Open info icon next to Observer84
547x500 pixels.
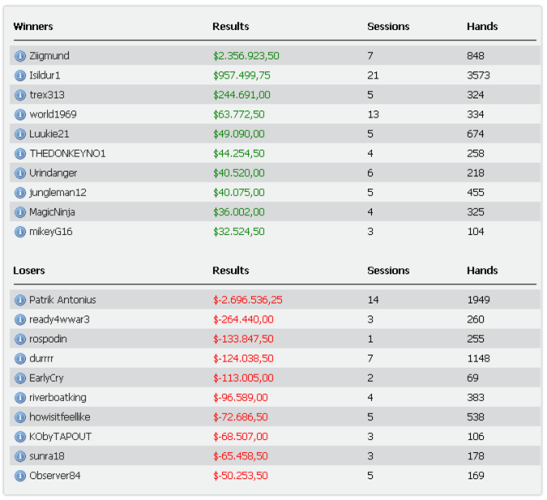pyautogui.click(x=20, y=476)
